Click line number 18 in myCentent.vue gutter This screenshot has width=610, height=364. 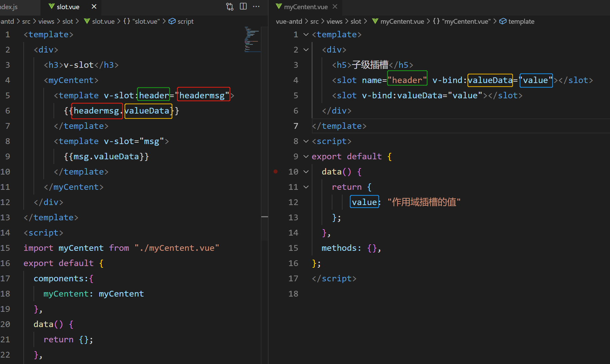[x=293, y=294]
